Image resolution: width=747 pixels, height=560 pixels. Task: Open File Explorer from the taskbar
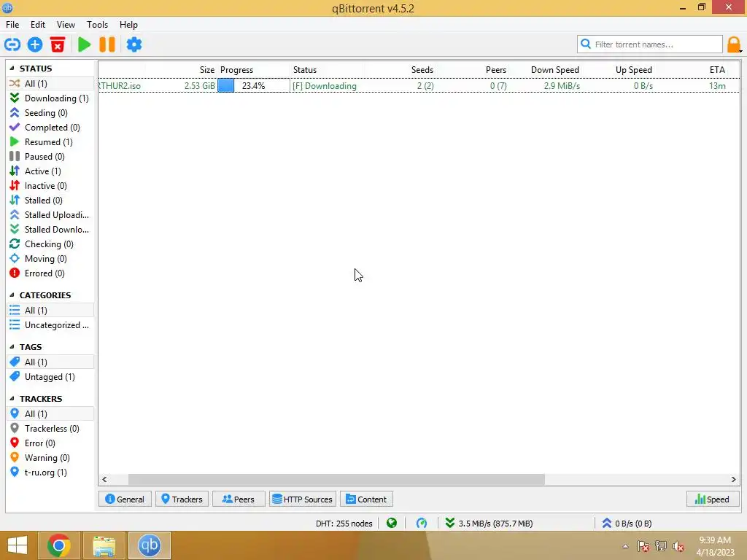click(x=104, y=545)
